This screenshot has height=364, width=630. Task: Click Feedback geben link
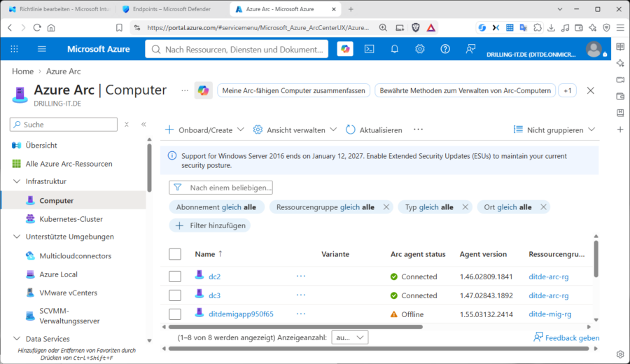[566, 338]
